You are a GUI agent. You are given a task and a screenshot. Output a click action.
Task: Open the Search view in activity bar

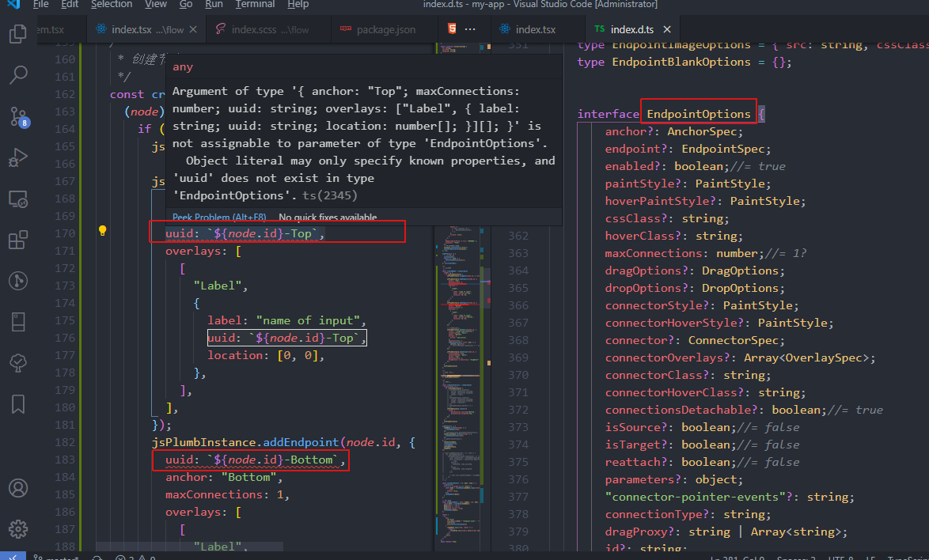click(17, 75)
